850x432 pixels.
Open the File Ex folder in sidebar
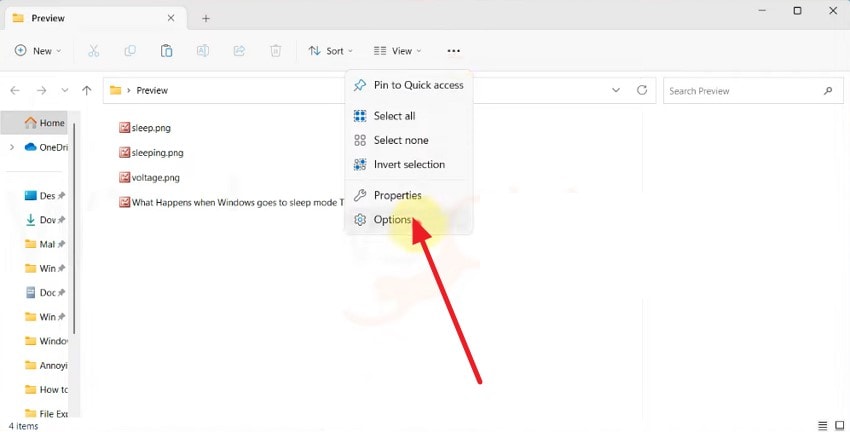tap(47, 414)
